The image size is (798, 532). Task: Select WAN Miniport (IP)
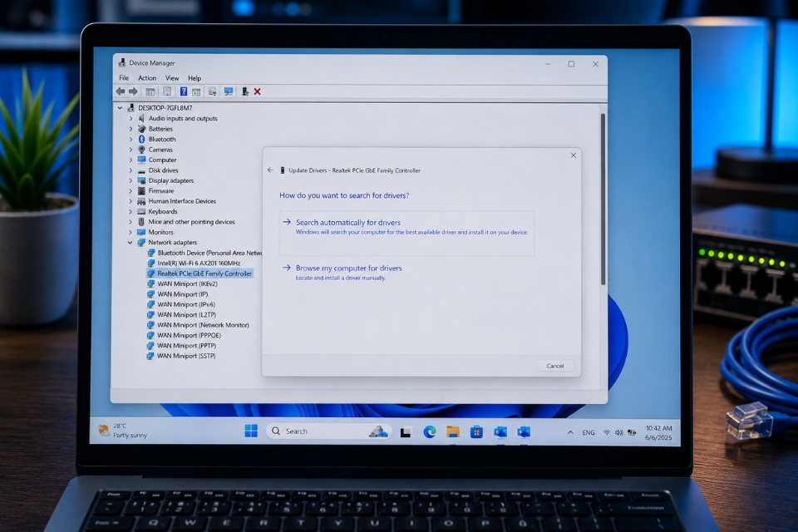(x=178, y=293)
